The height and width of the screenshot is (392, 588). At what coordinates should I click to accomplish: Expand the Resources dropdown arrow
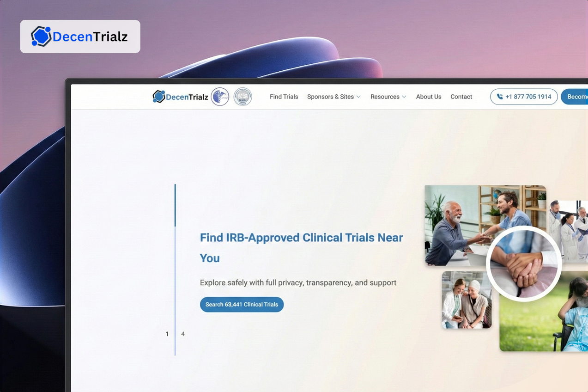tap(404, 97)
